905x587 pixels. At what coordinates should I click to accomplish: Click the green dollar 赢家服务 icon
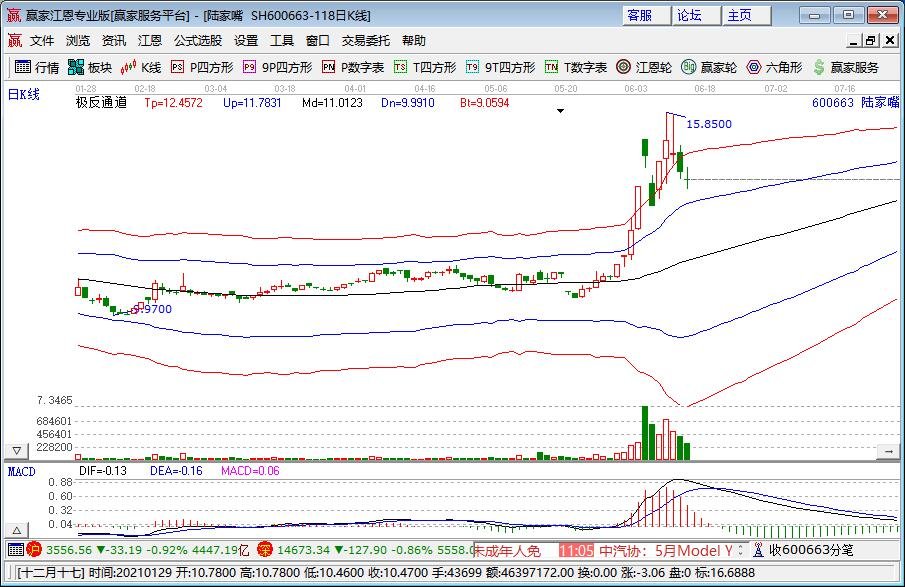point(819,67)
